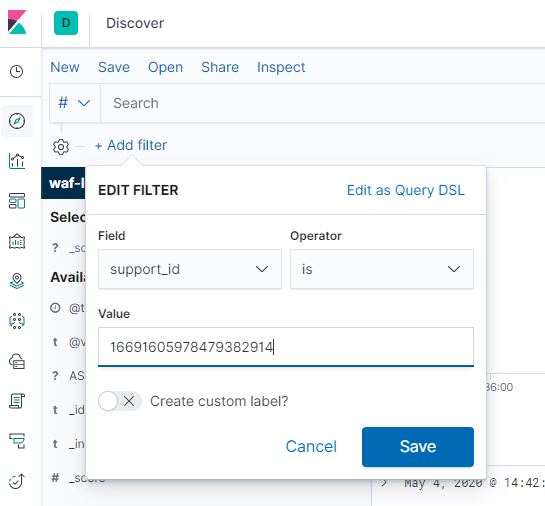Open the saved query # dropdown

click(74, 103)
